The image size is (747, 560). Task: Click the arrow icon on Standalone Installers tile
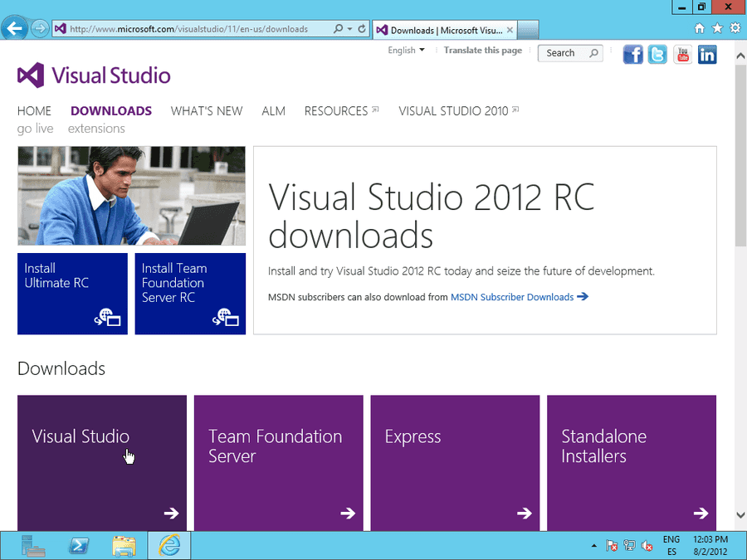point(701,513)
